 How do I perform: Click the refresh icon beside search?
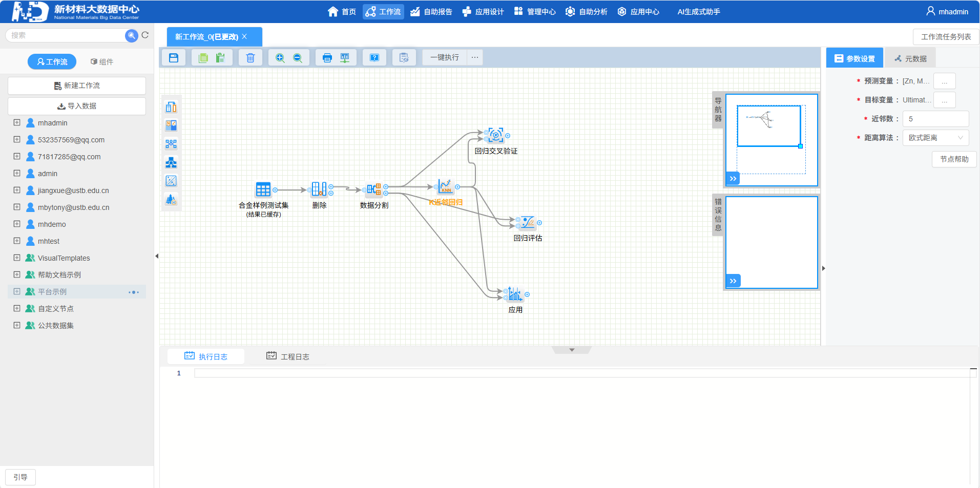coord(145,35)
